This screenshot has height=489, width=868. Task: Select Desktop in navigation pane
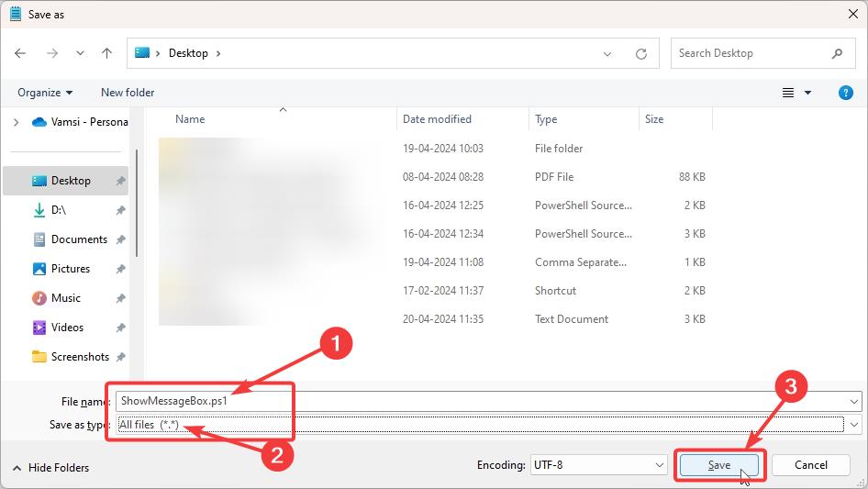pyautogui.click(x=65, y=181)
